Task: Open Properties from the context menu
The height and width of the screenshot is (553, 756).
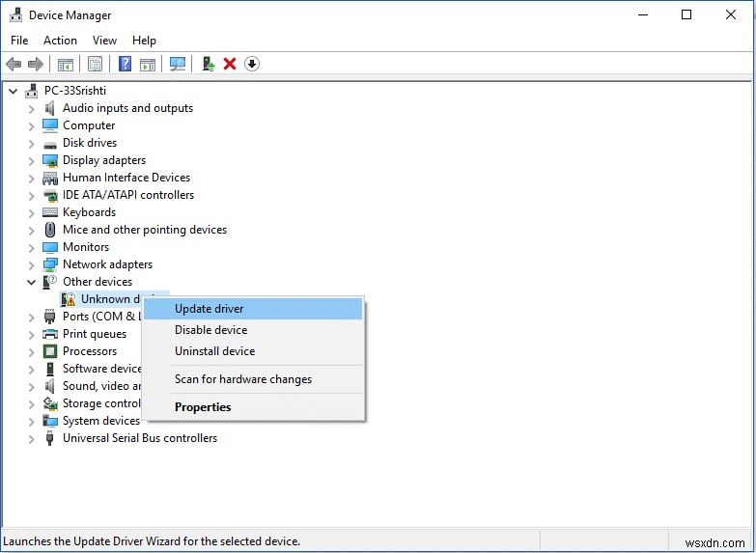Action: 253,407
